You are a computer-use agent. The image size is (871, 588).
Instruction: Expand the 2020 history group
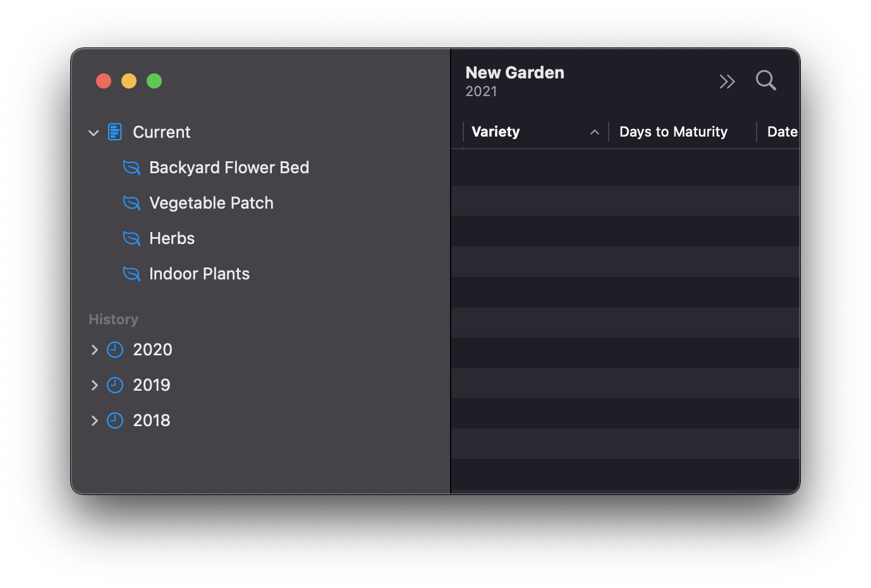94,350
